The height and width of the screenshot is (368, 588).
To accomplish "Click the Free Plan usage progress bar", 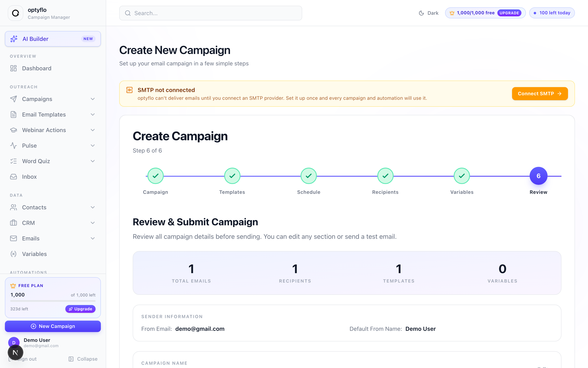I will coord(53,301).
